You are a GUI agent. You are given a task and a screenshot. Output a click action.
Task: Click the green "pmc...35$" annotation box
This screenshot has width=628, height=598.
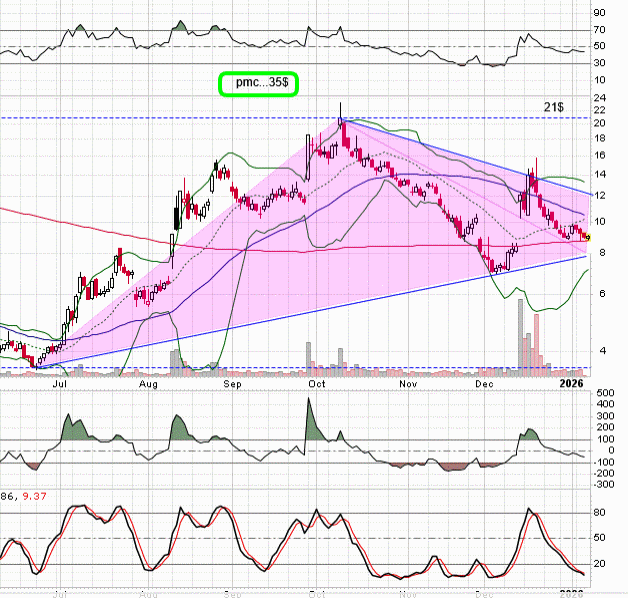(x=259, y=84)
